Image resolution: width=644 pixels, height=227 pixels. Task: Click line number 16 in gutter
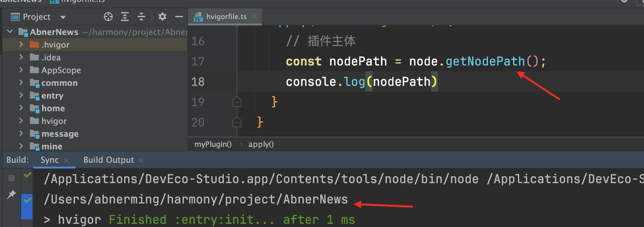(x=198, y=41)
